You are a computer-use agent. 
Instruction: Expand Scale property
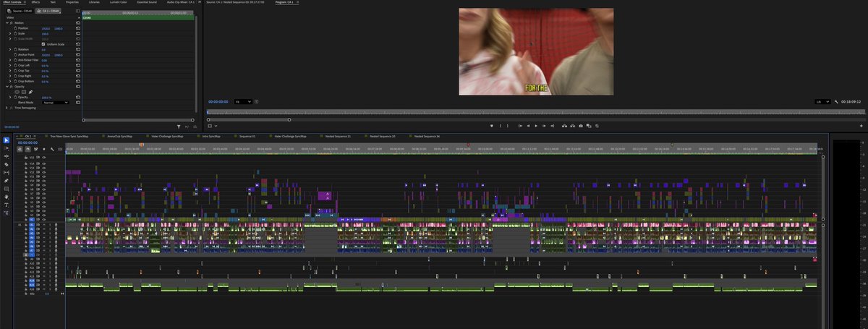pos(10,33)
